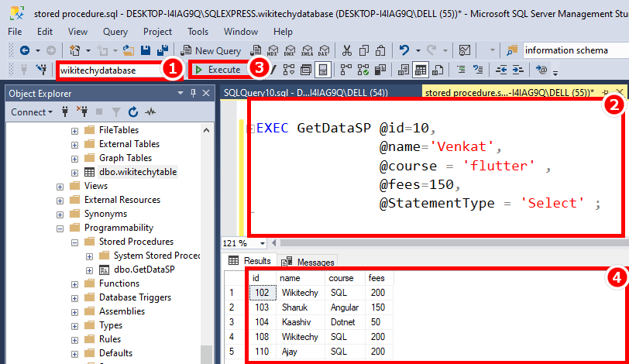This screenshot has height=364, width=629.
Task: Open the File menu
Action: point(15,31)
